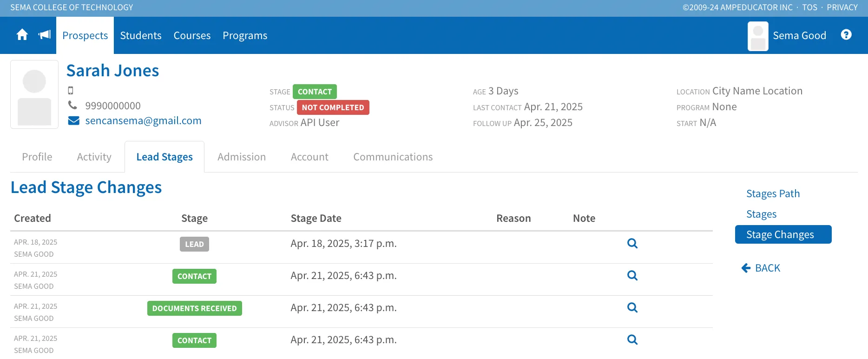Click the CONTACT stage badge in summary
Screen dimensions: 868x359
click(315, 92)
